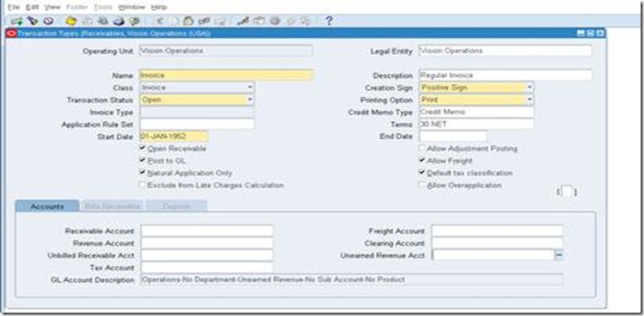Click the Legal Entity field
The image size is (644, 316).
click(505, 51)
